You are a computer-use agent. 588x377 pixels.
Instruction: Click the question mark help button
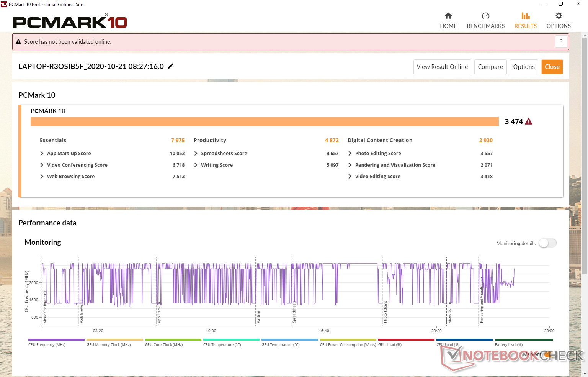coord(561,41)
